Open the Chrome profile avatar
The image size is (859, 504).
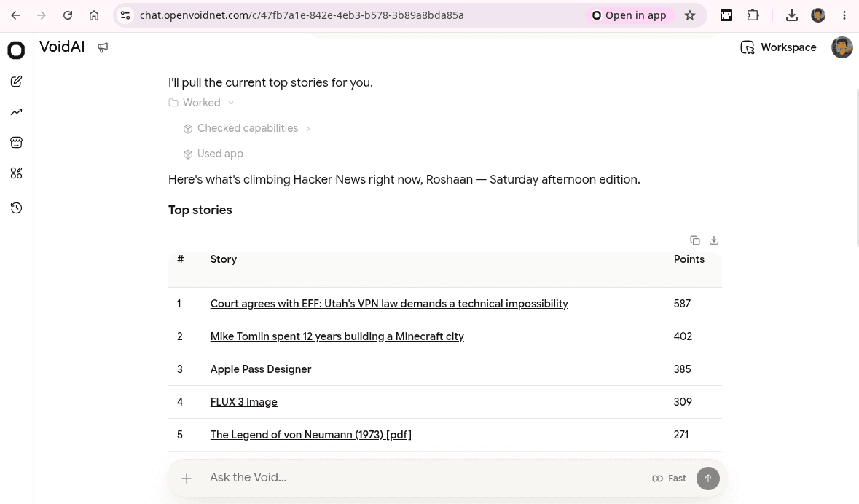coord(818,15)
